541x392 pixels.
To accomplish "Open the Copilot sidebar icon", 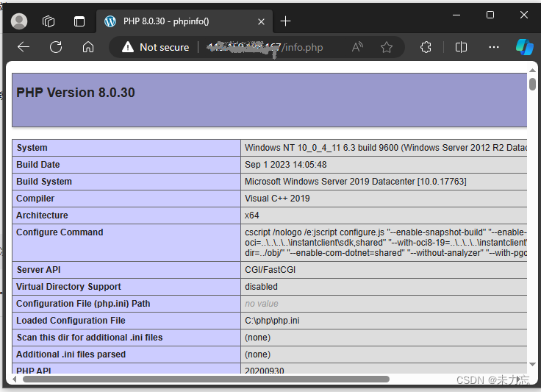I will (524, 47).
